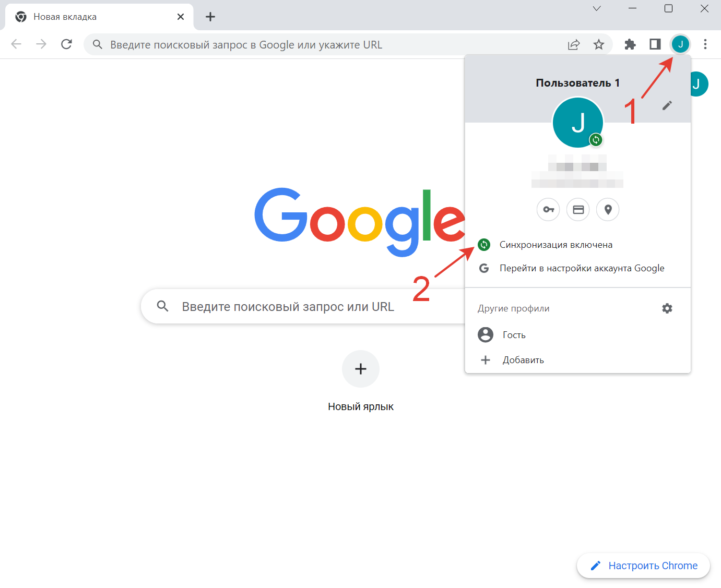
Task: Select the Новая вкладка tab
Action: pos(99,17)
